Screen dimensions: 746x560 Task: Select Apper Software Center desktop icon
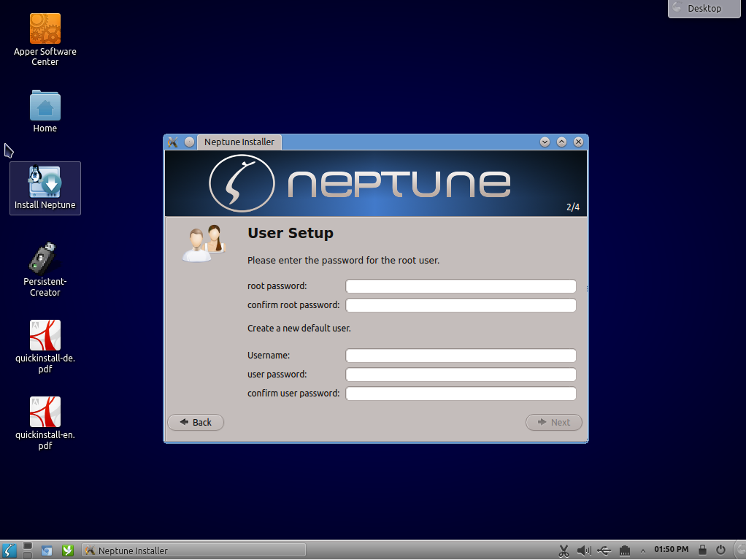[45, 40]
